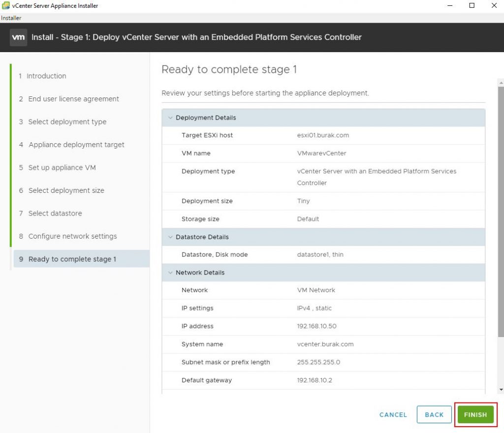Click the Target ESXi host label
The width and height of the screenshot is (504, 433).
(207, 135)
